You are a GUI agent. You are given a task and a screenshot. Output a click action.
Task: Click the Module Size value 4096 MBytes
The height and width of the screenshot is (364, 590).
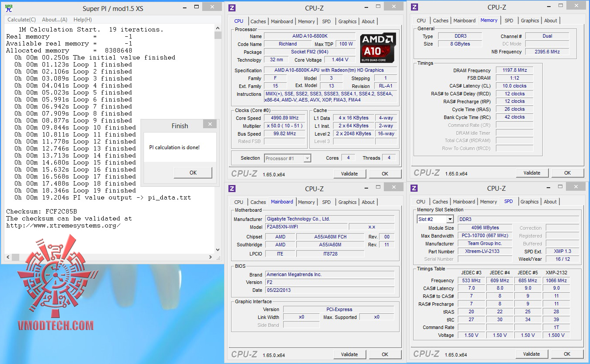tap(485, 228)
